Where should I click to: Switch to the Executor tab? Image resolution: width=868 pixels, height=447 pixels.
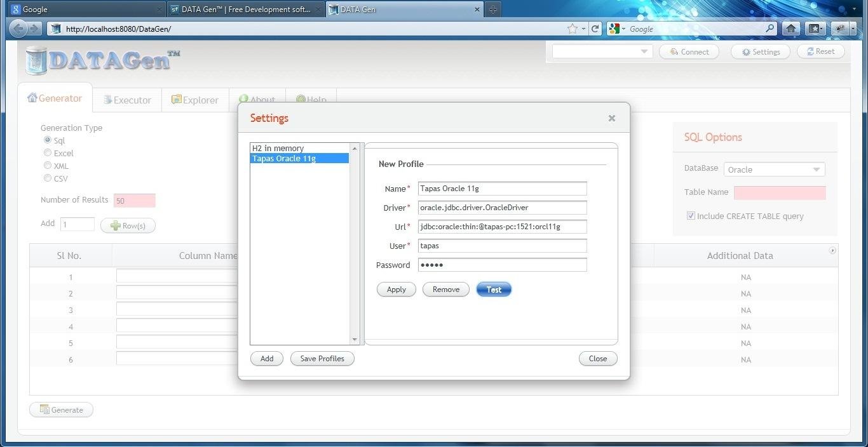(x=127, y=100)
